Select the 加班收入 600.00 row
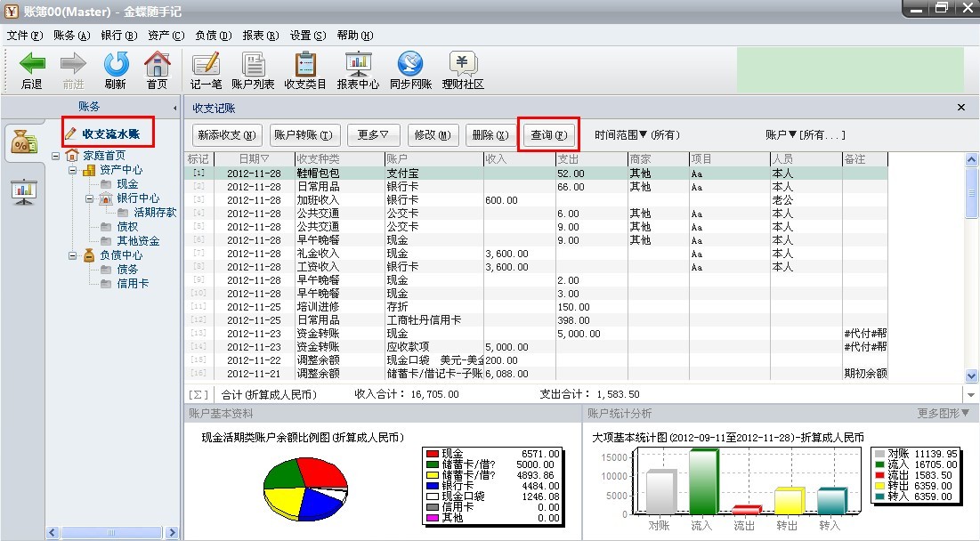Viewport: 980px width, 541px height. [536, 200]
